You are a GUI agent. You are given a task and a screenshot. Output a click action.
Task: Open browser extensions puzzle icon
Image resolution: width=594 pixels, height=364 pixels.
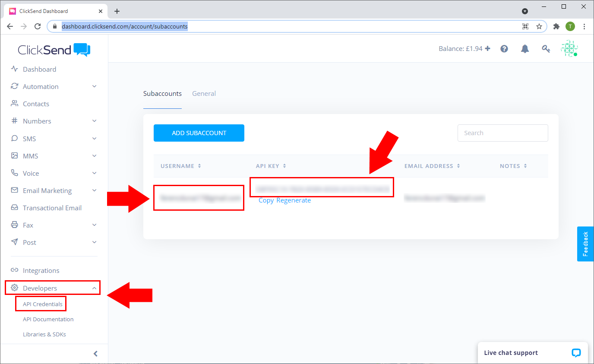(556, 26)
